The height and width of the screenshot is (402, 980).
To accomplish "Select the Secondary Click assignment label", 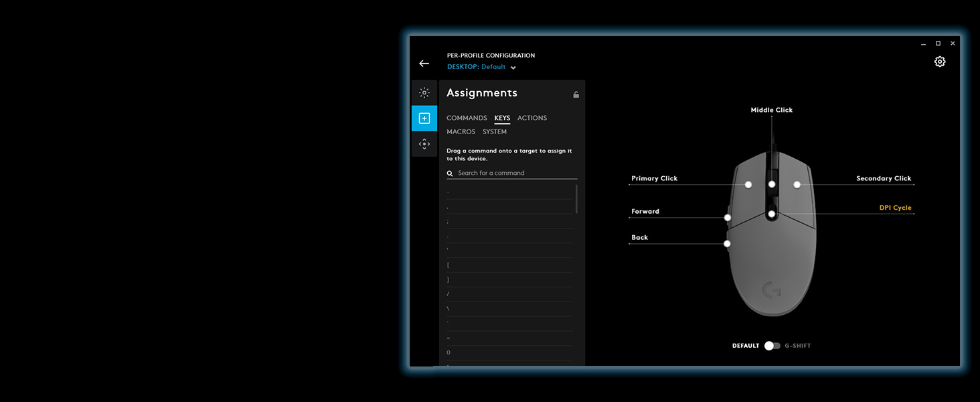I will point(884,179).
